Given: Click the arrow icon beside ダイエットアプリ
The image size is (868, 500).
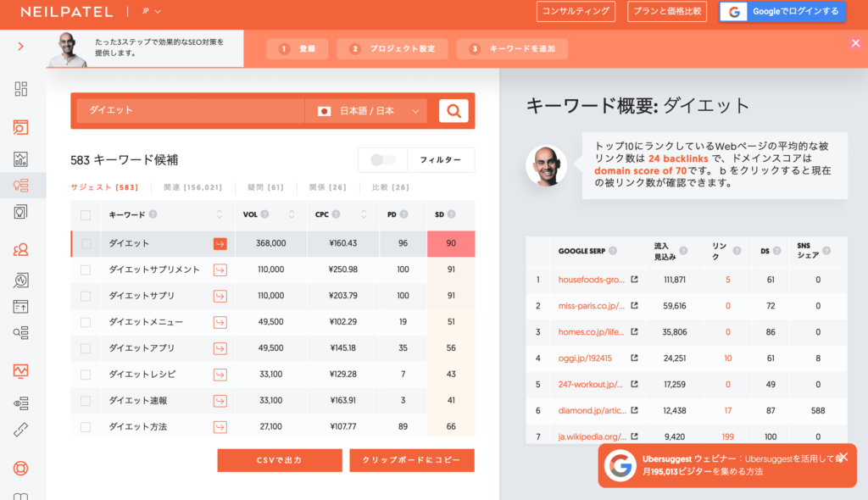Looking at the screenshot, I should pos(220,348).
